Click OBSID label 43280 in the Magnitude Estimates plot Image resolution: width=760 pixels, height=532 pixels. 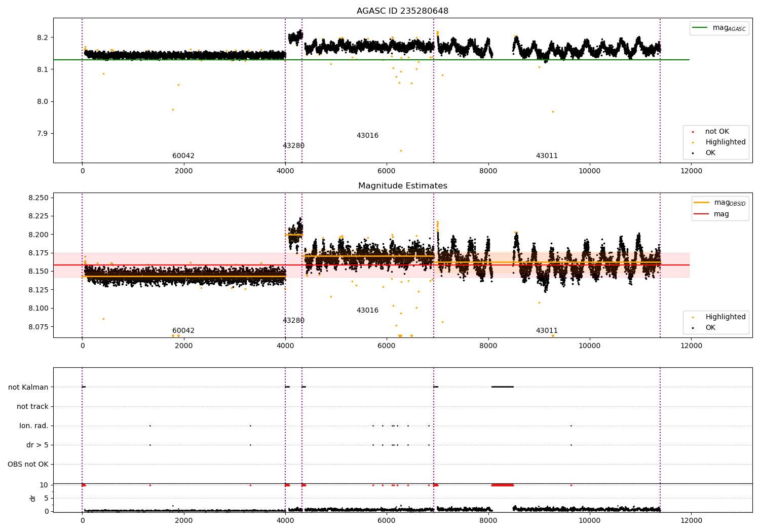click(x=293, y=321)
